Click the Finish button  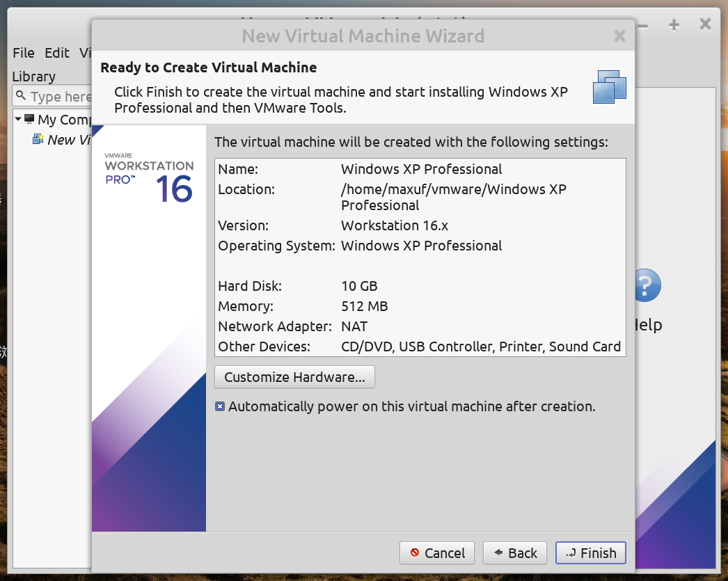pos(591,552)
